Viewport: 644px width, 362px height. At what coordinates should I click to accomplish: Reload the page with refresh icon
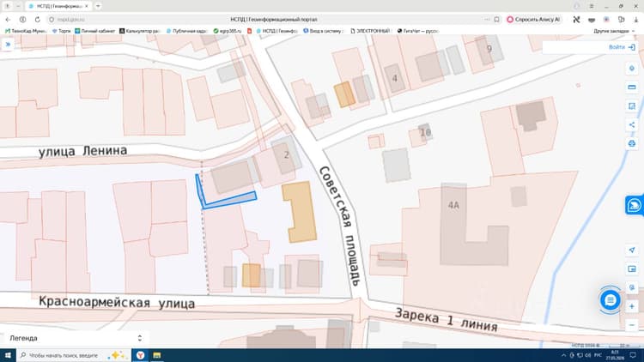coord(38,19)
